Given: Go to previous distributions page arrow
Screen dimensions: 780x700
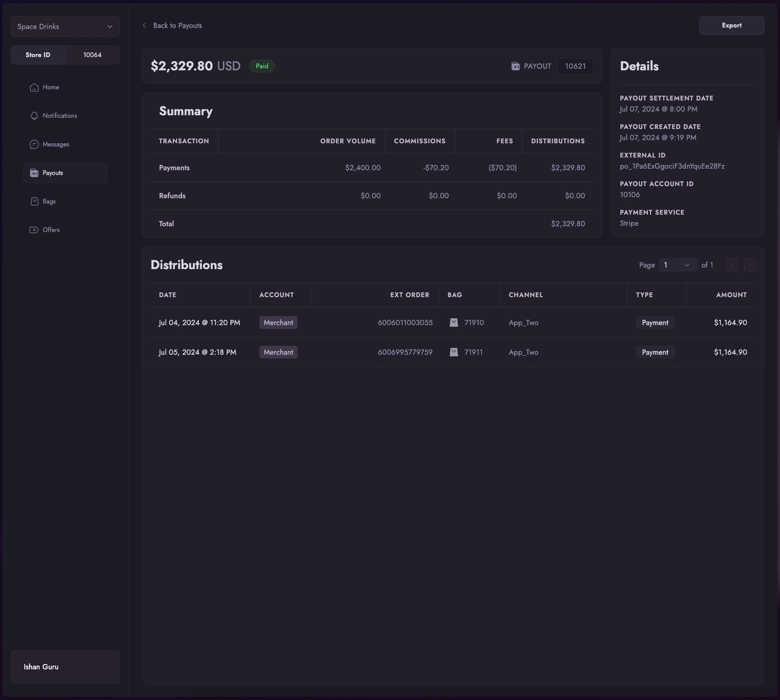Looking at the screenshot, I should click(731, 265).
